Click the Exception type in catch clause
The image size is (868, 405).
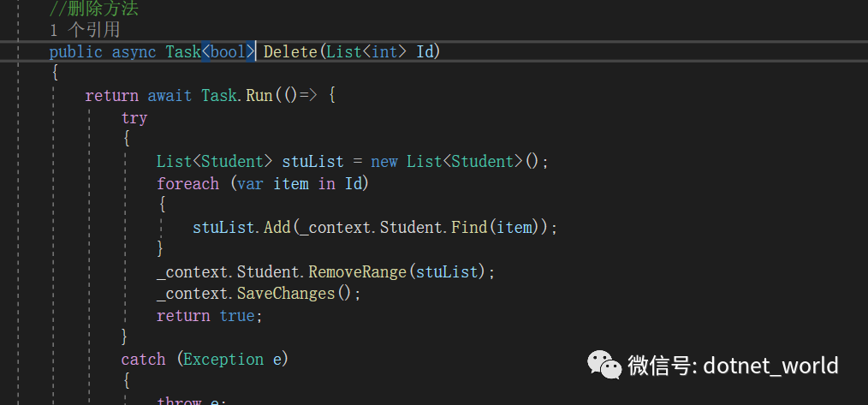pyautogui.click(x=223, y=359)
